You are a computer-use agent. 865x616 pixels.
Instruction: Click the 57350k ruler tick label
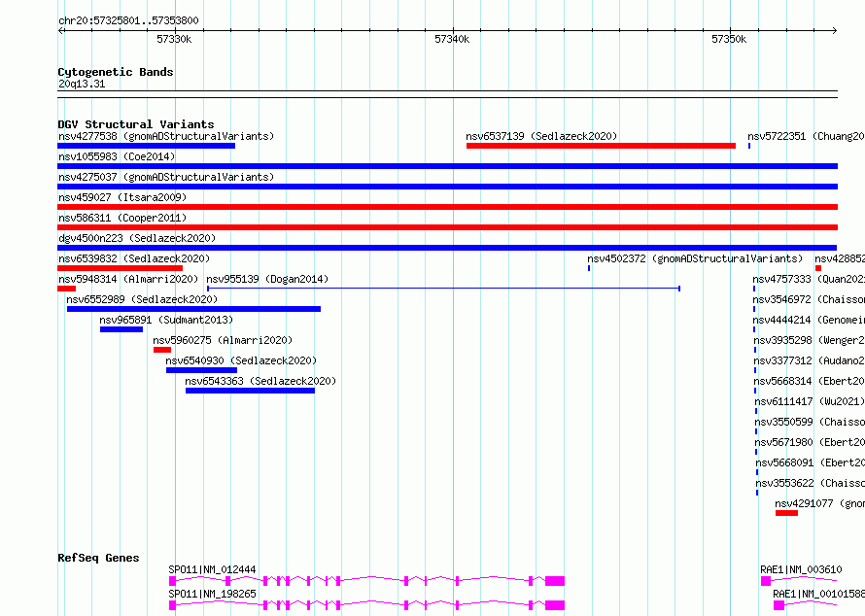click(x=729, y=39)
